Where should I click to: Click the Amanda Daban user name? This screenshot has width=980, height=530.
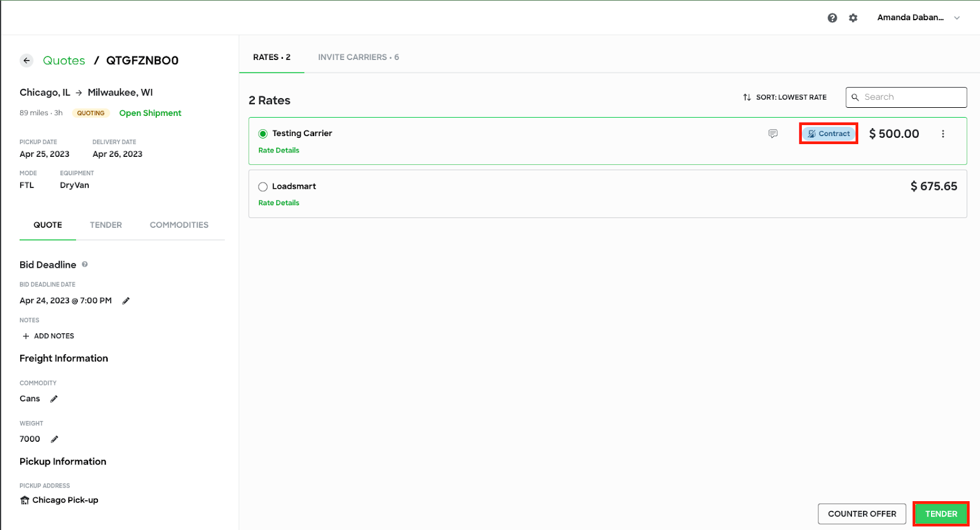click(x=910, y=18)
